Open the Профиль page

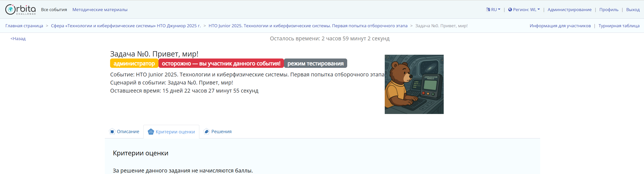609,10
